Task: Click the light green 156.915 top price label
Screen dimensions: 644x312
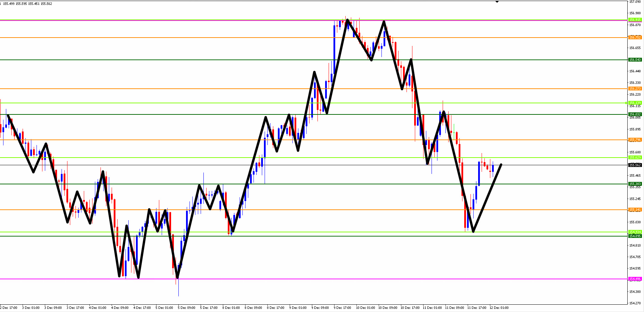Action: coord(635,20)
